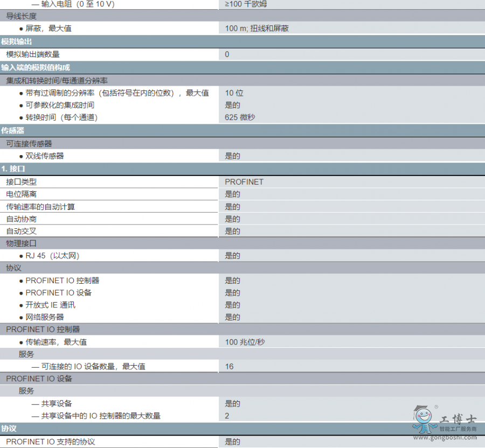Select the '协议' gray subheading above PROFINET IO 控制器

[x=13, y=268]
